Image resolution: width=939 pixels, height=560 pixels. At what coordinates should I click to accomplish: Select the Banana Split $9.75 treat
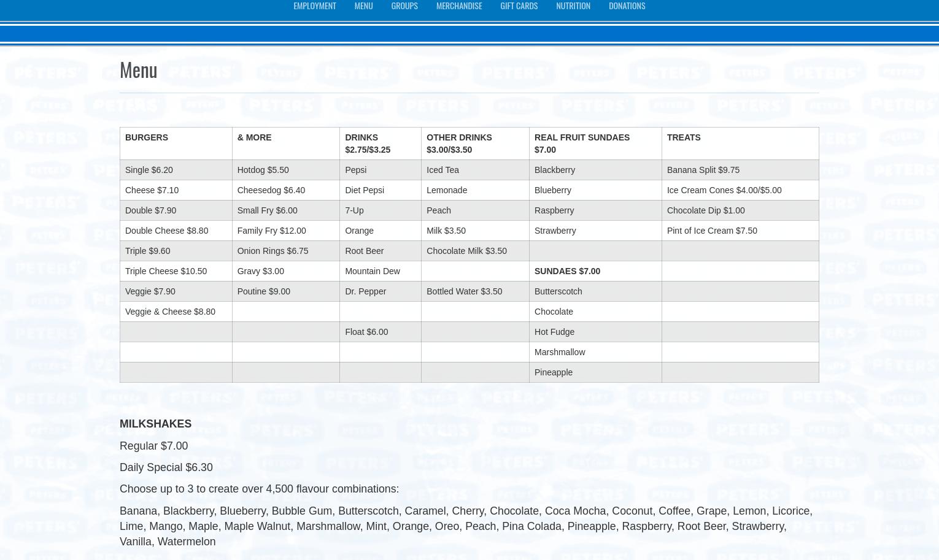(703, 170)
